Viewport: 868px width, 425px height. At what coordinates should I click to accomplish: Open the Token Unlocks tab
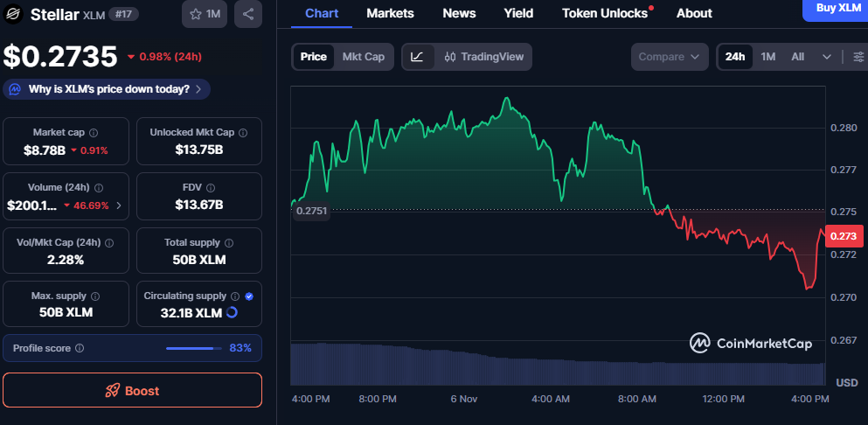tap(606, 13)
